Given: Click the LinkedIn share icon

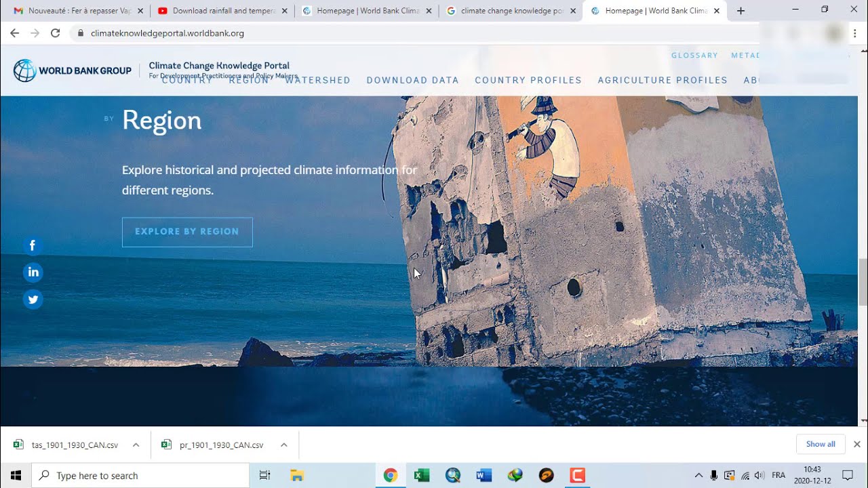Looking at the screenshot, I should click(x=33, y=272).
